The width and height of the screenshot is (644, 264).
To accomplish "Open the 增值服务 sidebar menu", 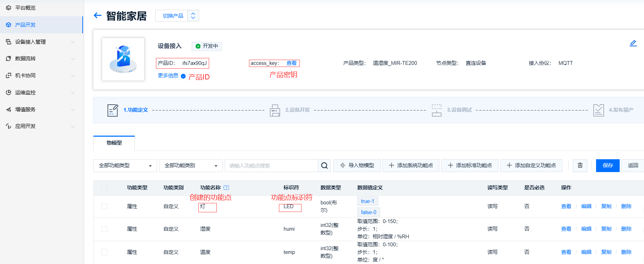I will (41, 109).
